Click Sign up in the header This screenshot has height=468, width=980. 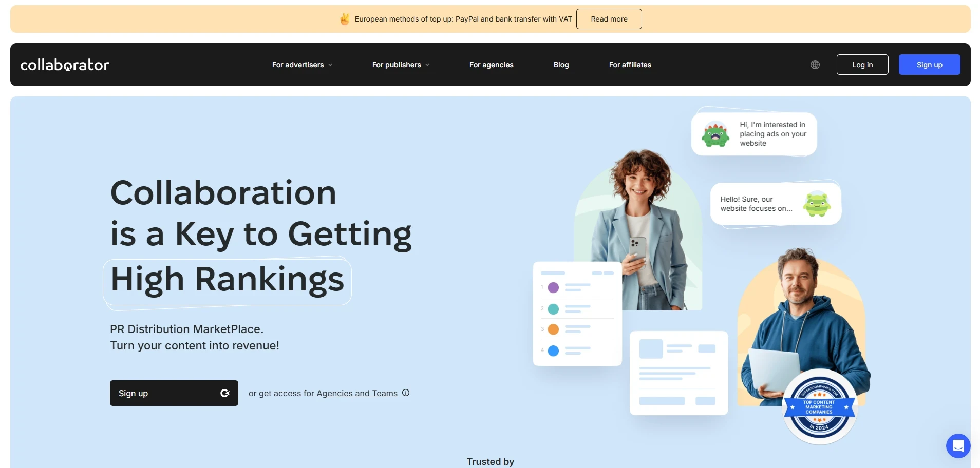[929, 65]
